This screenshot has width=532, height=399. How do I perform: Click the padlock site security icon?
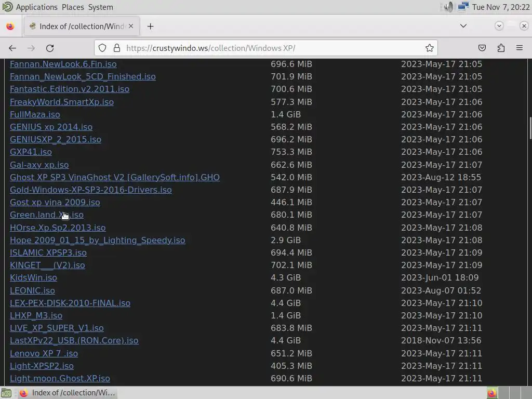click(117, 48)
